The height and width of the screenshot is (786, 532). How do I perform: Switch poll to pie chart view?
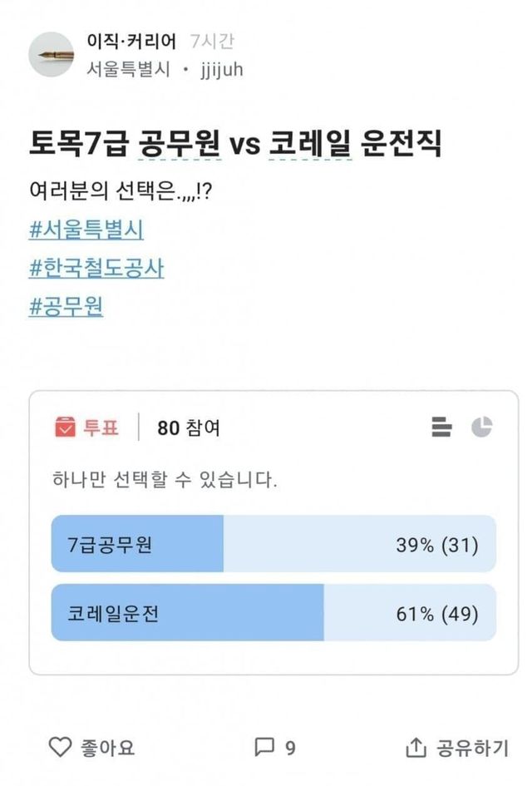pos(481,428)
